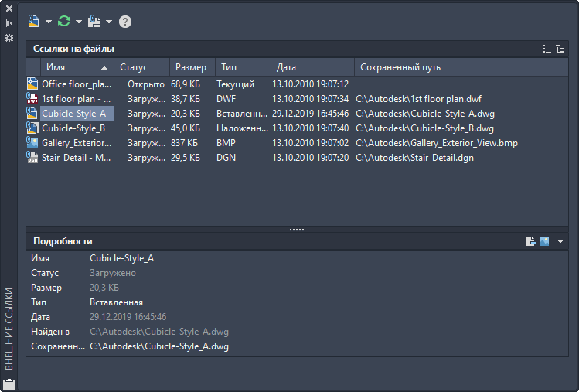Open the dropdown arrow next to Attach DWG

(x=49, y=22)
